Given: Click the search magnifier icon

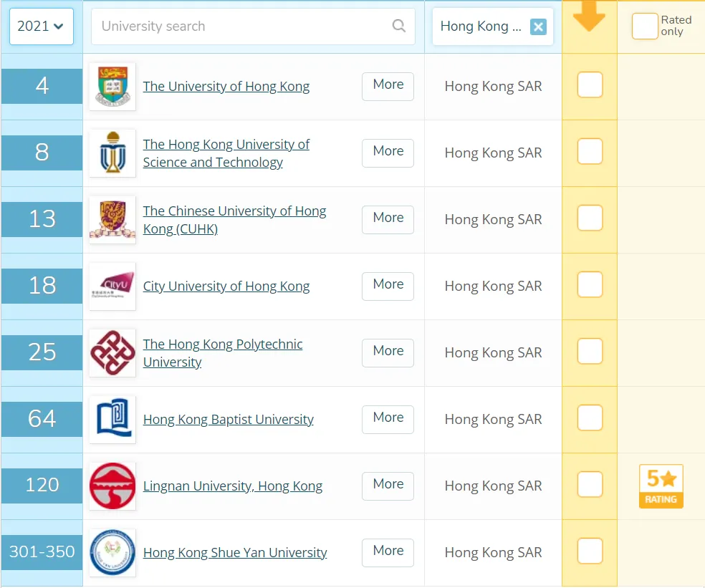Looking at the screenshot, I should click(399, 26).
